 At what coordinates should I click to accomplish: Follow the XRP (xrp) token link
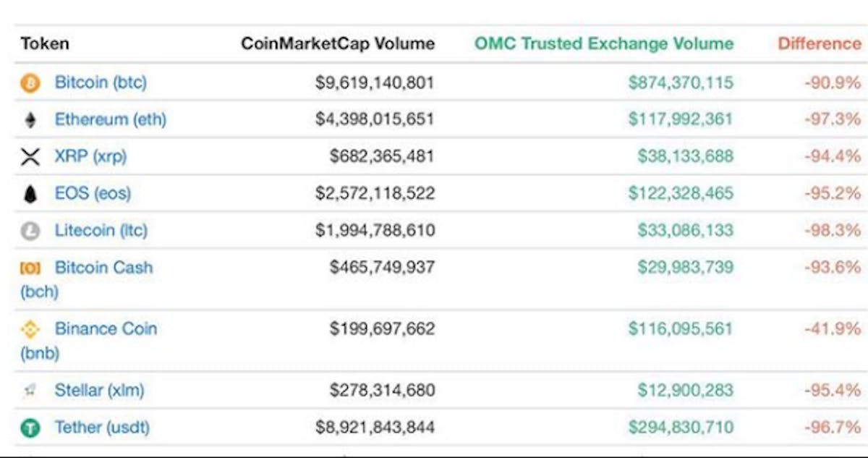point(90,156)
